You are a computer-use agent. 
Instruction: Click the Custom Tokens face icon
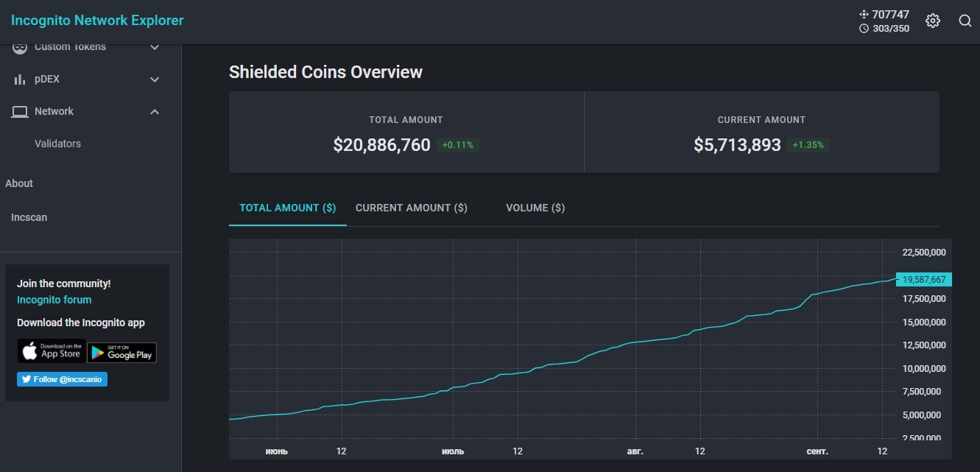20,47
